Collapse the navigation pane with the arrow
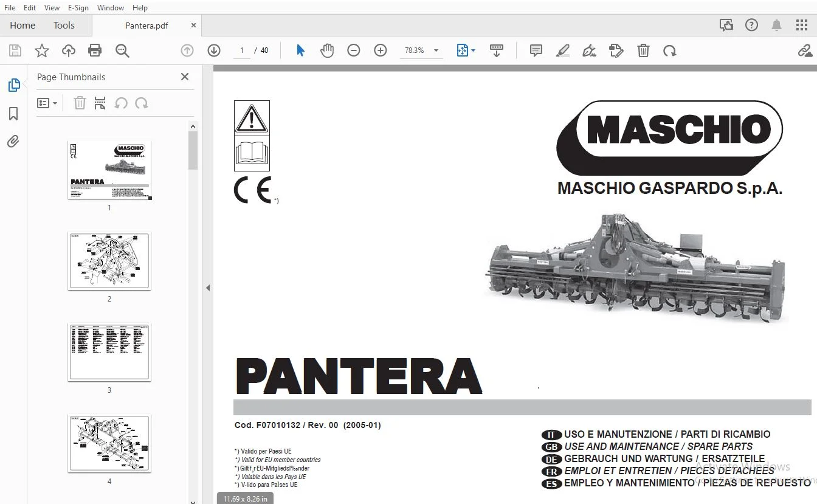Viewport: 817px width, 504px height. point(208,288)
